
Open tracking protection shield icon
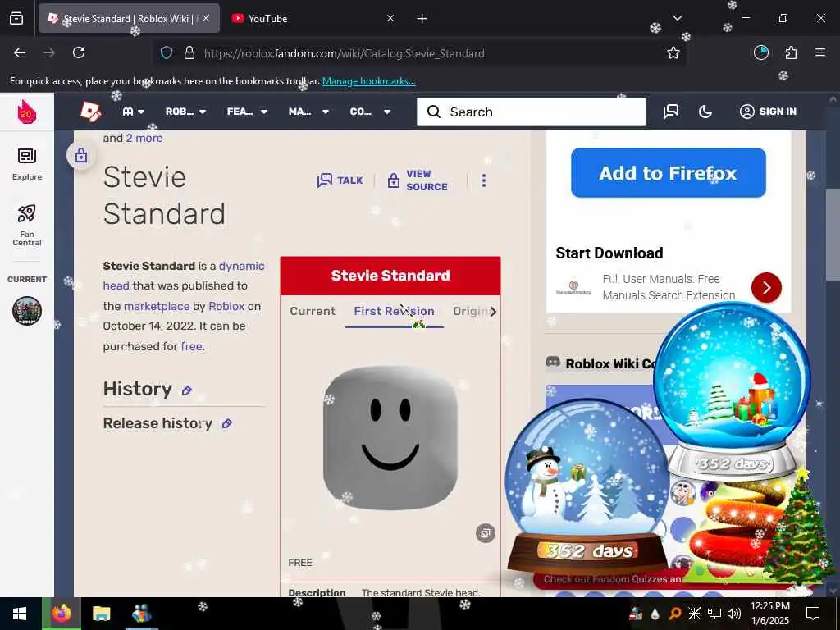167,52
